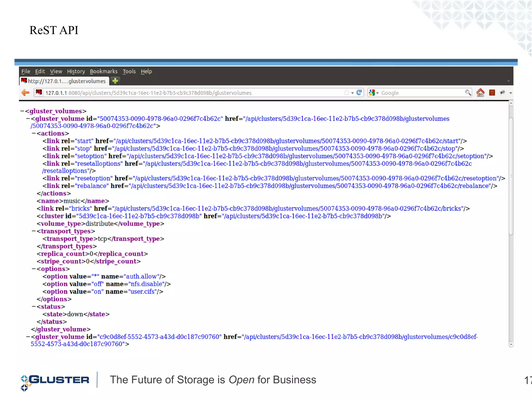Click the transport_type tcp line

[x=103, y=239]
